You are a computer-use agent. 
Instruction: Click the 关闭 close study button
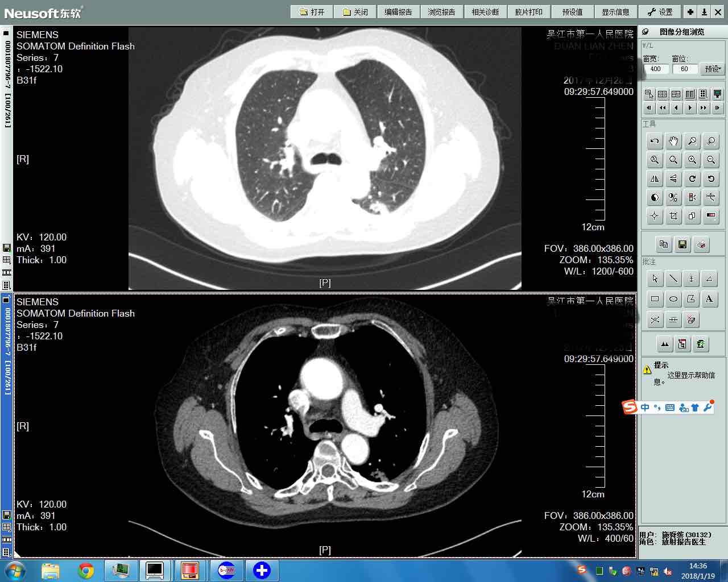pyautogui.click(x=355, y=12)
